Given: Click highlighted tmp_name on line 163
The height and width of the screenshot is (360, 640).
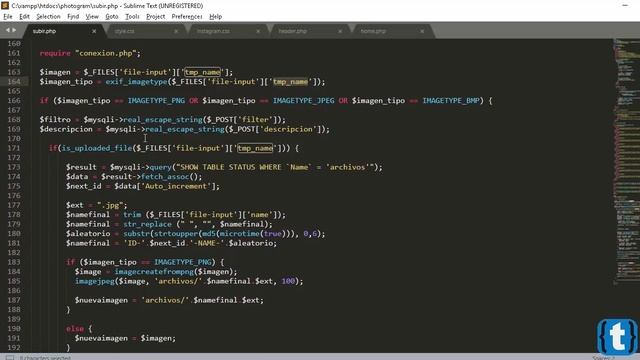Looking at the screenshot, I should tap(202, 72).
